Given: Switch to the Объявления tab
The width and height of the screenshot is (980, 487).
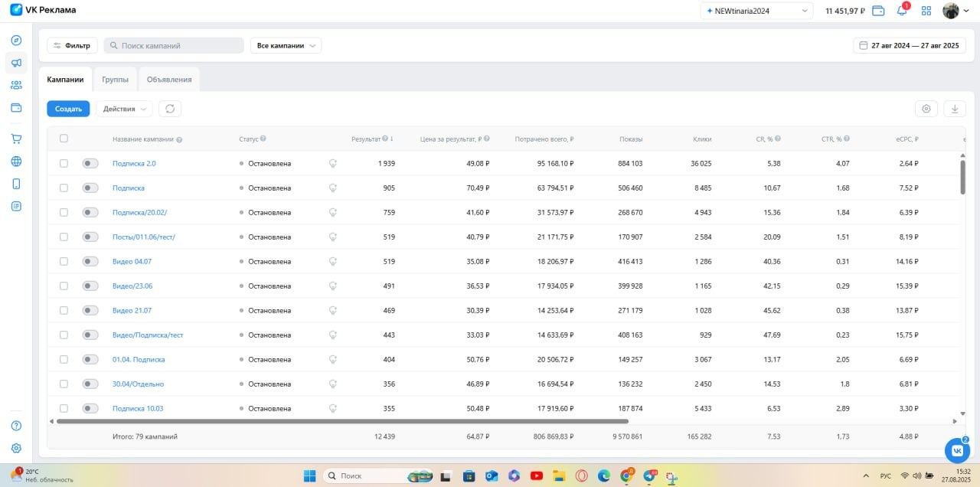Looking at the screenshot, I should tap(169, 80).
